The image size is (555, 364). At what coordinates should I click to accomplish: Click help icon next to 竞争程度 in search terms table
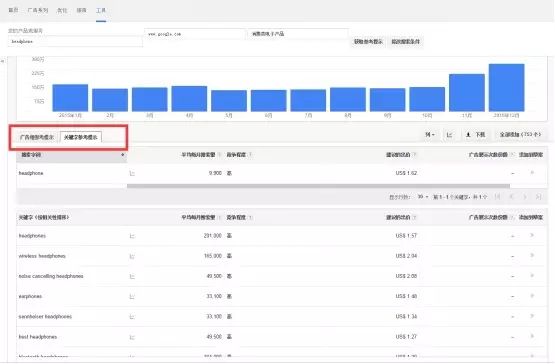click(x=250, y=155)
